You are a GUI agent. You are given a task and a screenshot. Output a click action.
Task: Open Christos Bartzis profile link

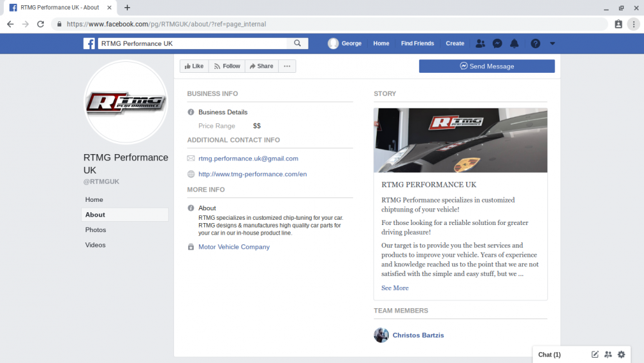point(418,335)
